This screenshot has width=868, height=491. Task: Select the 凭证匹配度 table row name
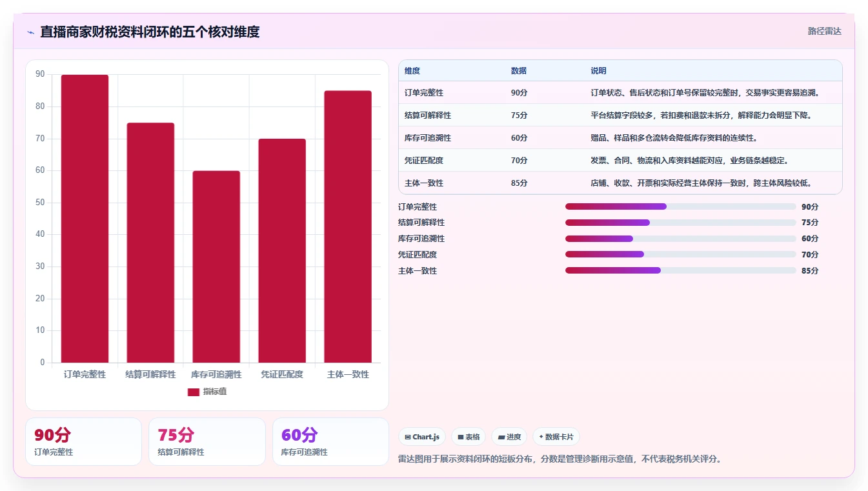424,161
